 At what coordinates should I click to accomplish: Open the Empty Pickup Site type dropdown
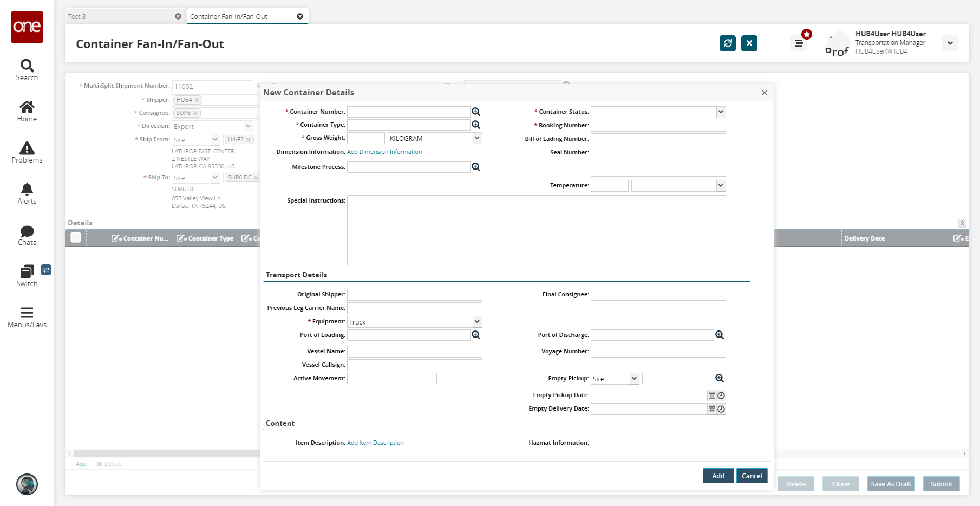(634, 379)
